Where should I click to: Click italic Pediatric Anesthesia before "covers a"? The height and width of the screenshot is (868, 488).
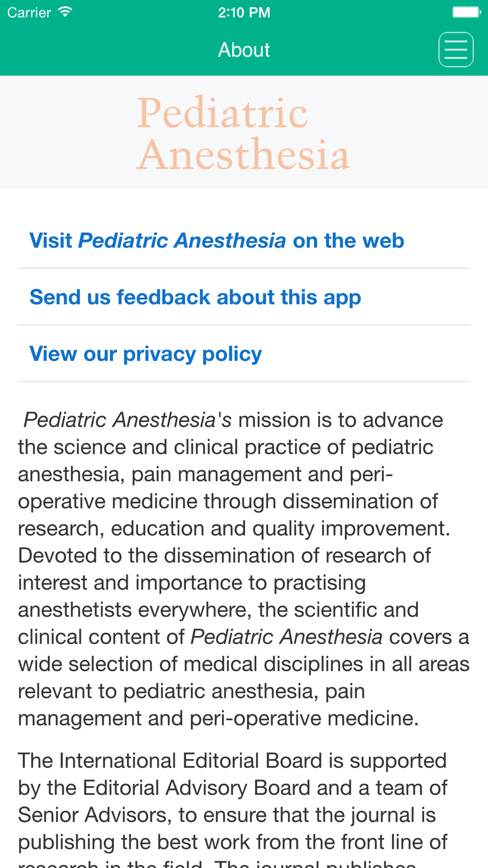tap(286, 637)
